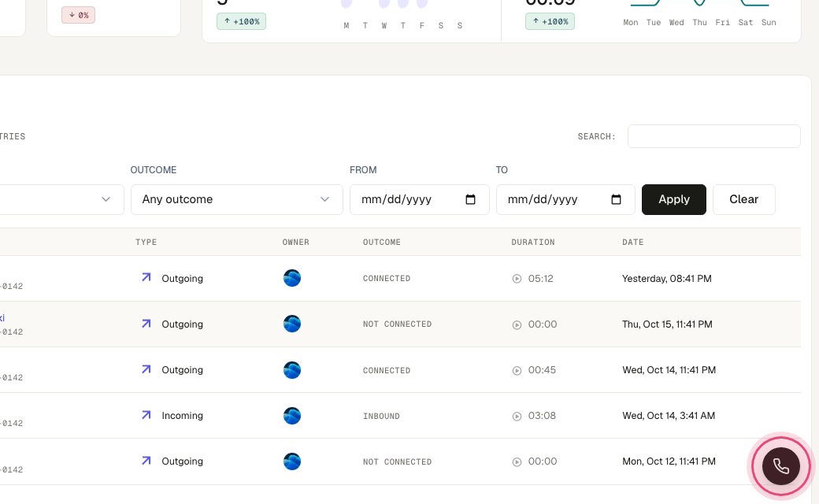Clear all filters

pos(743,199)
